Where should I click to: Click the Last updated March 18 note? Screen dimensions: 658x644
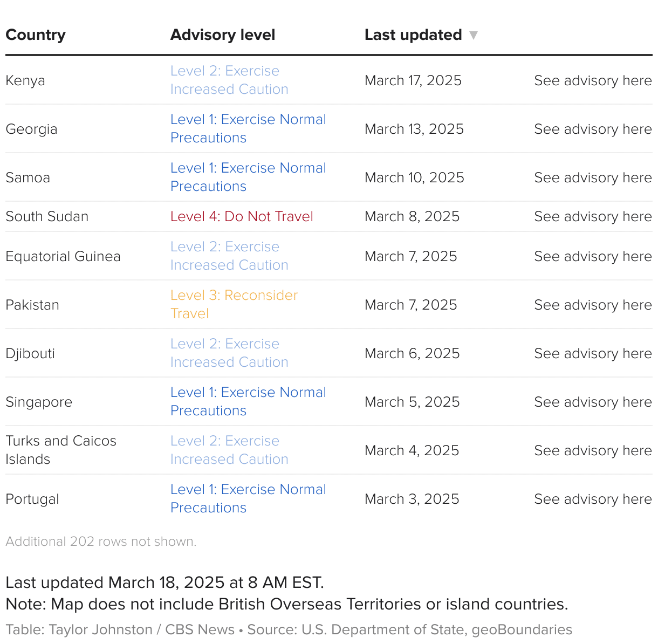[164, 583]
